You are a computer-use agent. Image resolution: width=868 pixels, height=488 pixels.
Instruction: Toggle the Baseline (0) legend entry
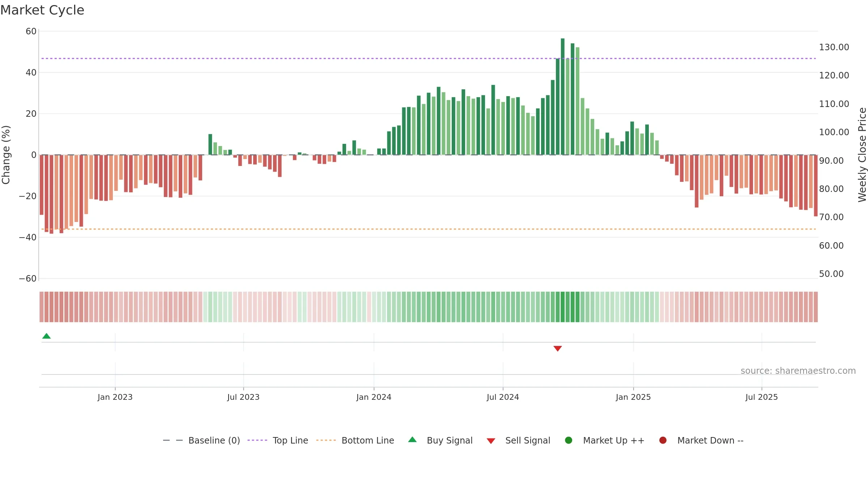click(x=201, y=440)
